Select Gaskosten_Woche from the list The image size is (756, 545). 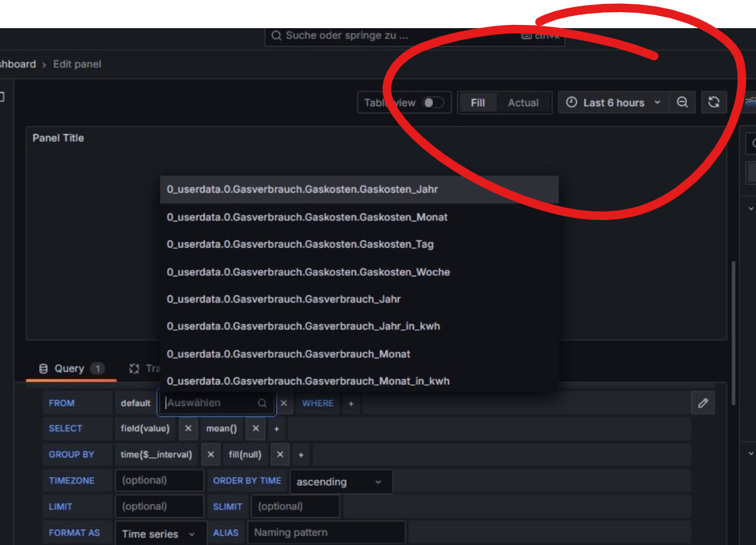[359, 272]
